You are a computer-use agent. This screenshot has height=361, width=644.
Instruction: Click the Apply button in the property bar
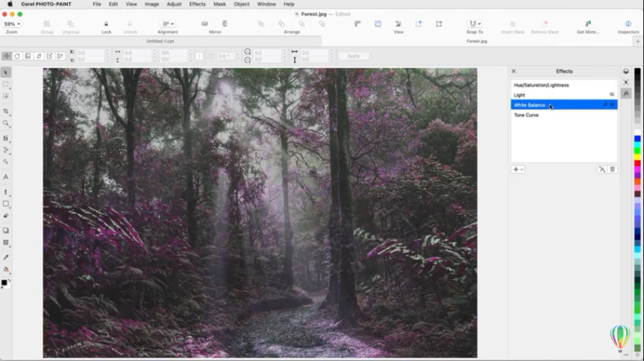pyautogui.click(x=353, y=56)
